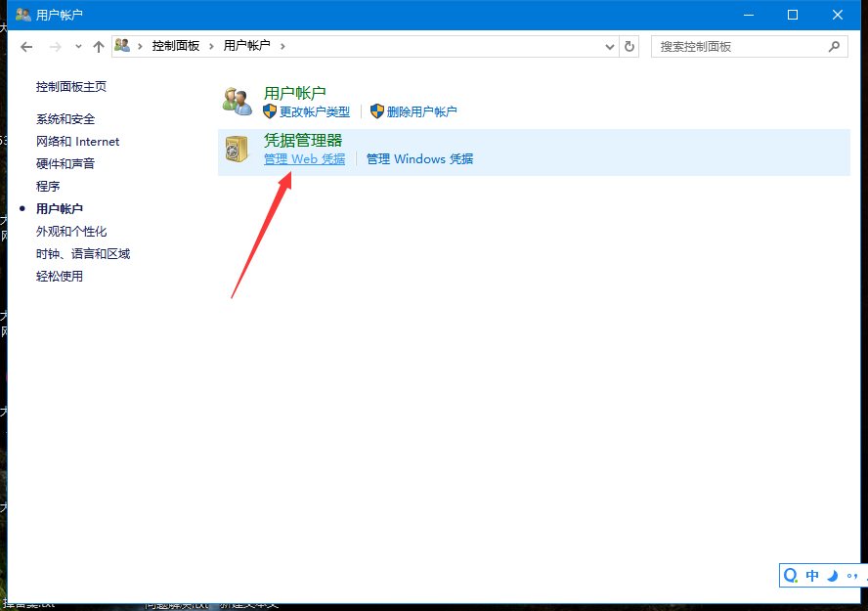Open 硬件和声音 category
The width and height of the screenshot is (868, 611).
pyautogui.click(x=65, y=164)
